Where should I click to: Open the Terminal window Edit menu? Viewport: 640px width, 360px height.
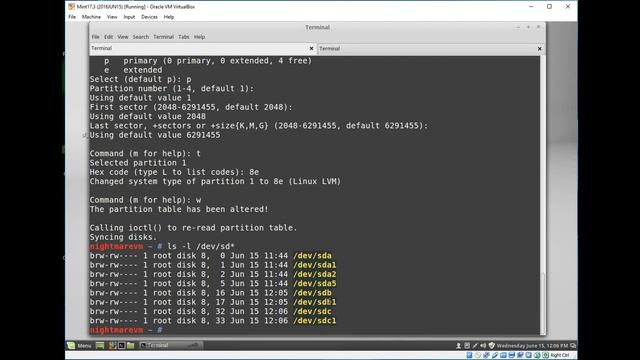pos(108,37)
